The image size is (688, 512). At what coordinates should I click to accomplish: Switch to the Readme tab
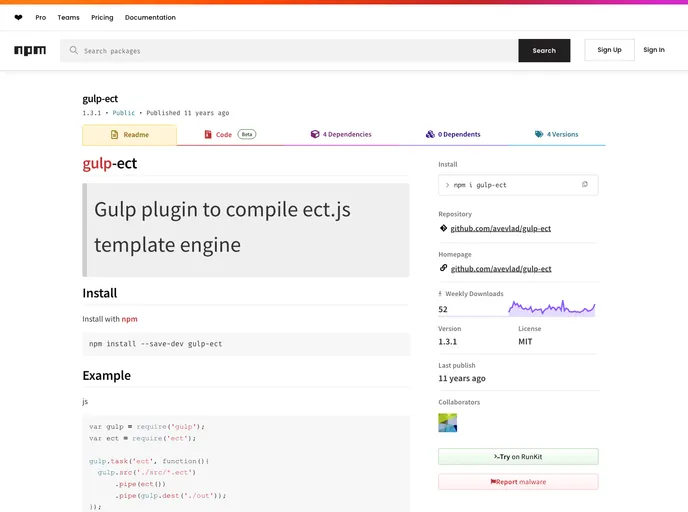129,135
